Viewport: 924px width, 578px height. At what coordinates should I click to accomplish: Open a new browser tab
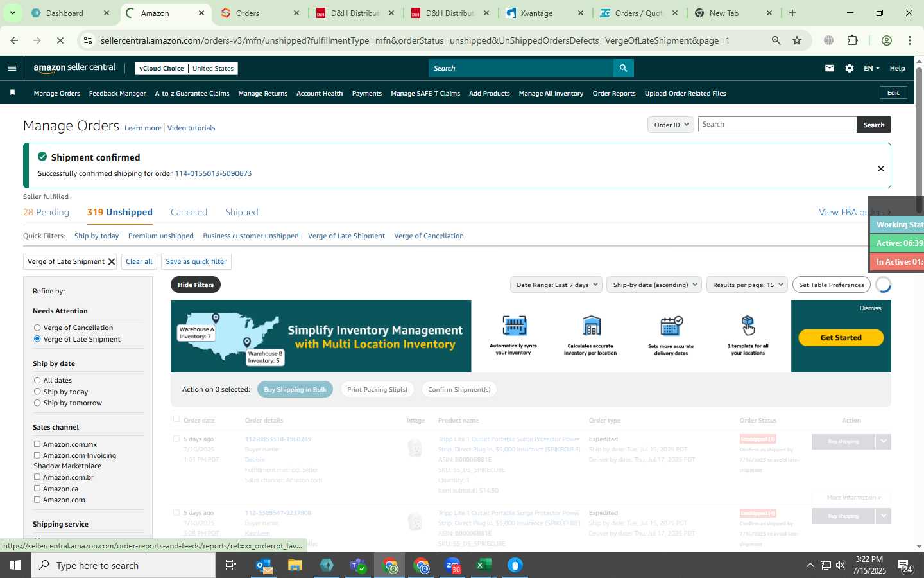[792, 13]
